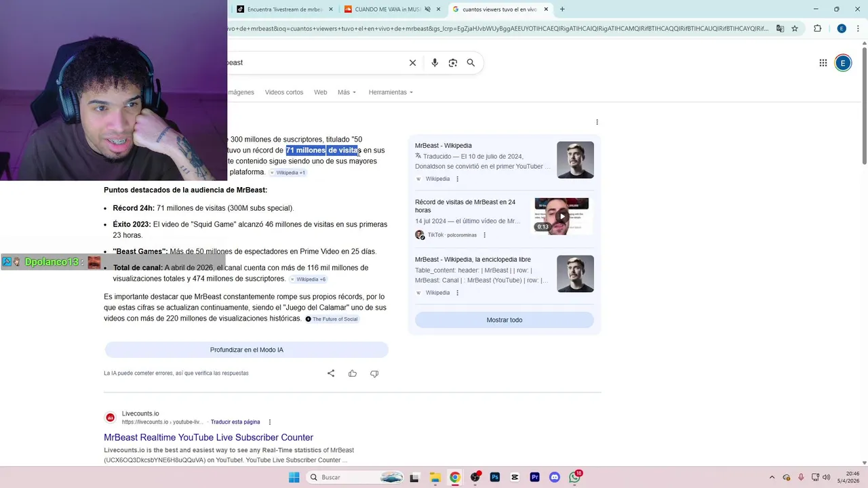This screenshot has height=488, width=868.
Task: Open 'MrBeast Realtime YouTube Live Subscriber Counter' link
Action: tap(208, 438)
